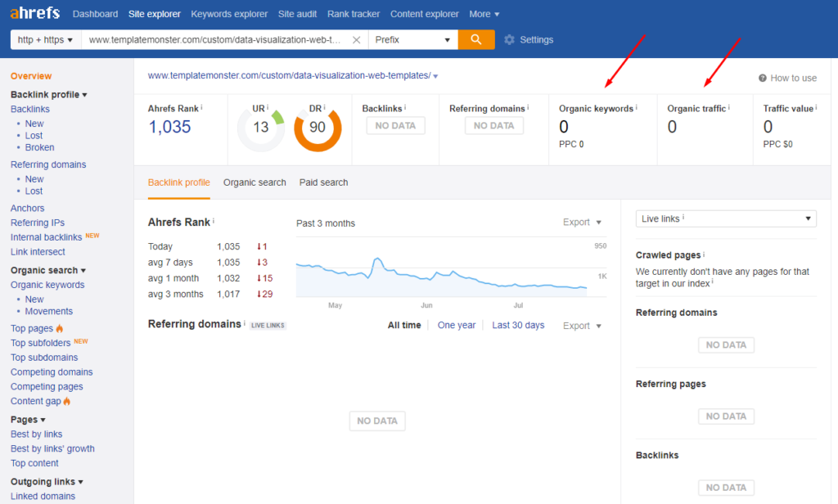Screen dimensions: 838x504
Task: Switch the chart range to One year
Action: click(457, 325)
